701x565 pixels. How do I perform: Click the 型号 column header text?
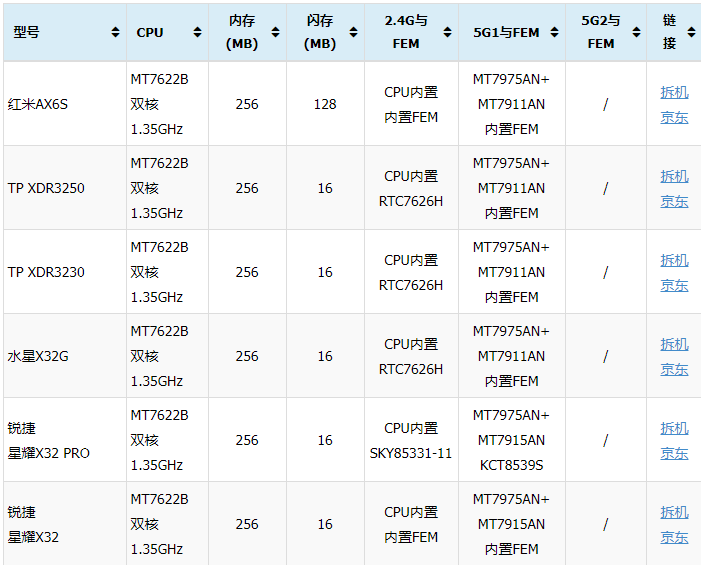pos(26,32)
